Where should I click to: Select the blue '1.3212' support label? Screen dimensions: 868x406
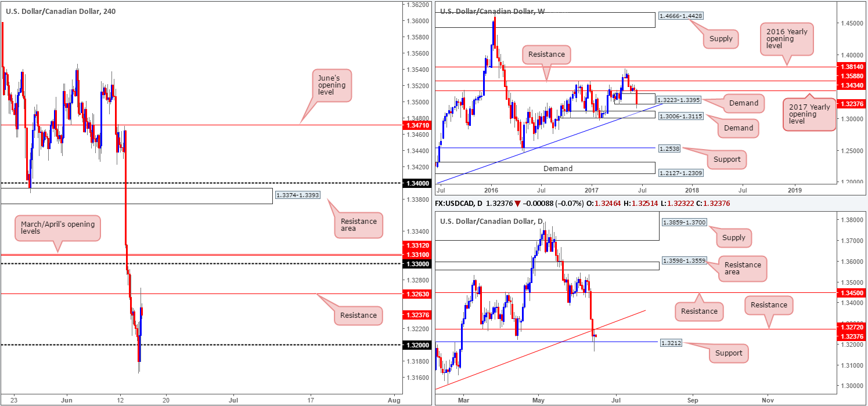point(672,343)
